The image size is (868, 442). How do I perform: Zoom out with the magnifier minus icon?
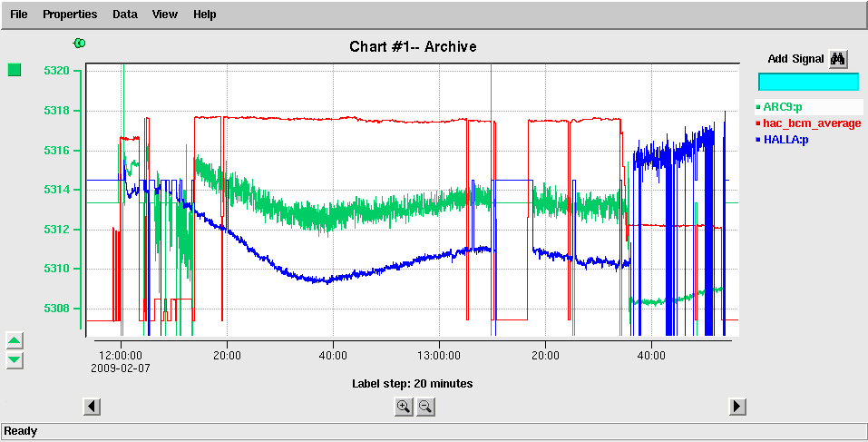point(425,408)
